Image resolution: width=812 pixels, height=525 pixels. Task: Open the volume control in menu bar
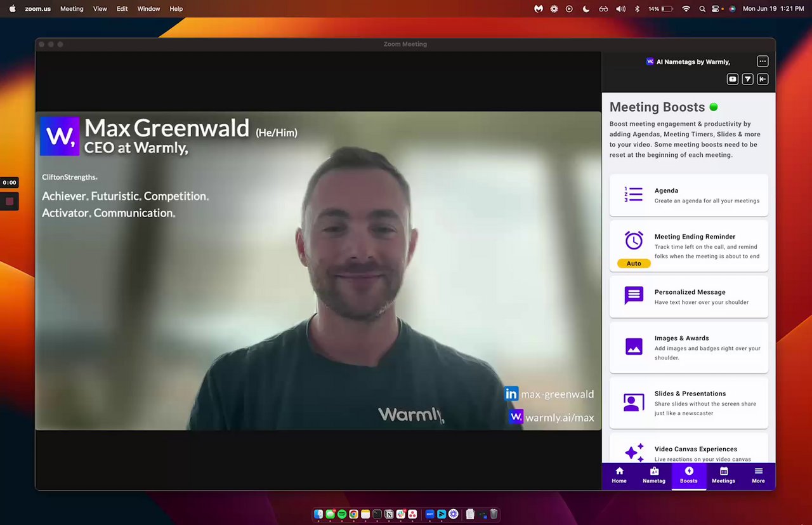pos(620,9)
